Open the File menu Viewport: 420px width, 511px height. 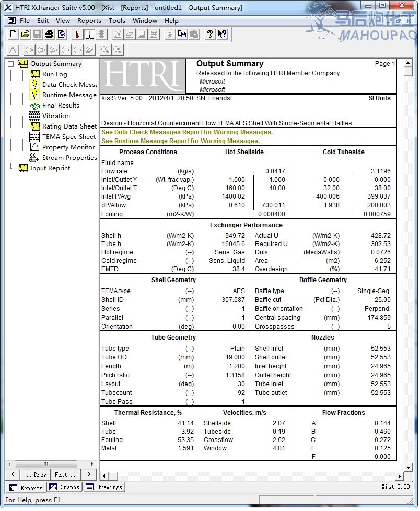coord(25,21)
